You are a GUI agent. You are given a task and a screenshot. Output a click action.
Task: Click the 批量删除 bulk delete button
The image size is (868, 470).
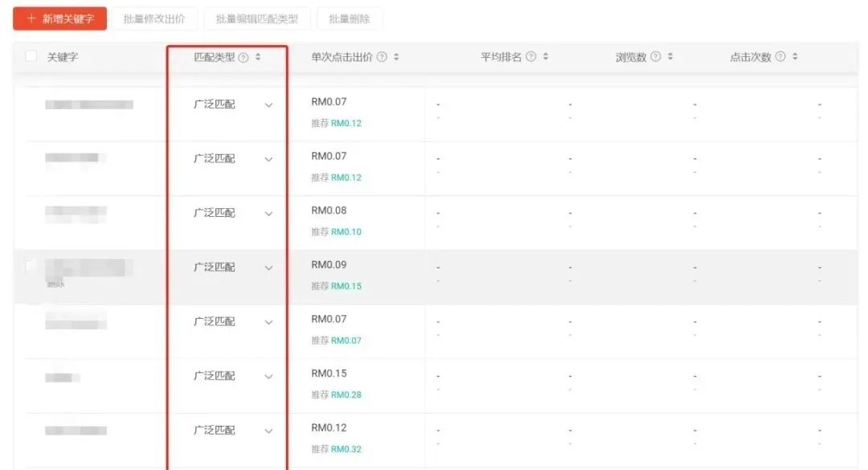coord(349,18)
